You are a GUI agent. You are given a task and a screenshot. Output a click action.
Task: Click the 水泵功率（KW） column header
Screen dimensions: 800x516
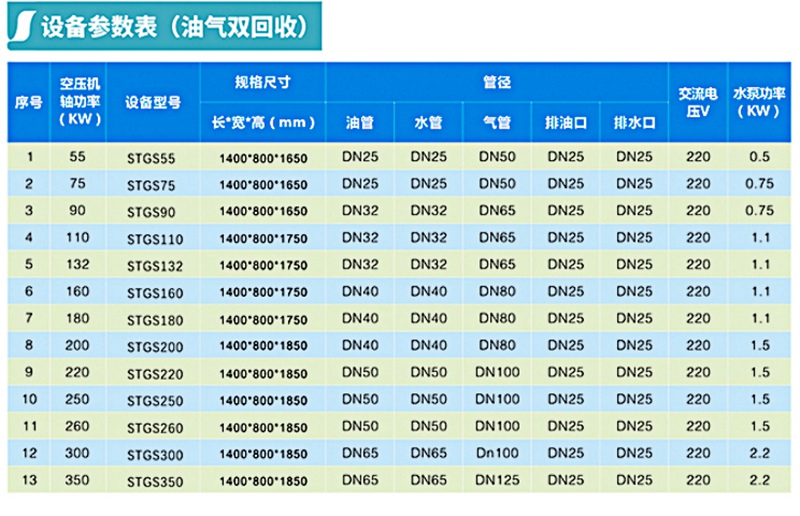760,101
